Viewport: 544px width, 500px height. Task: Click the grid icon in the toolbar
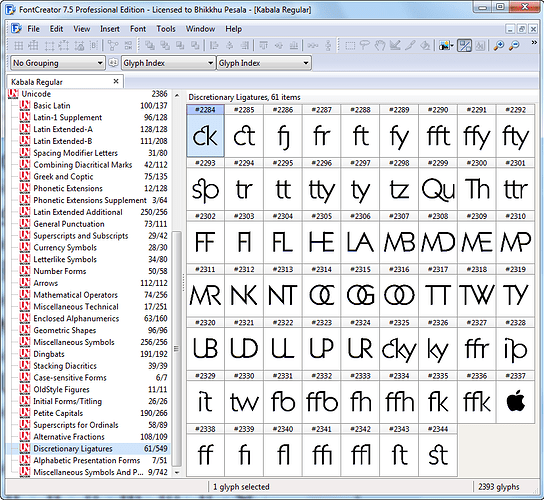pyautogui.click(x=18, y=45)
